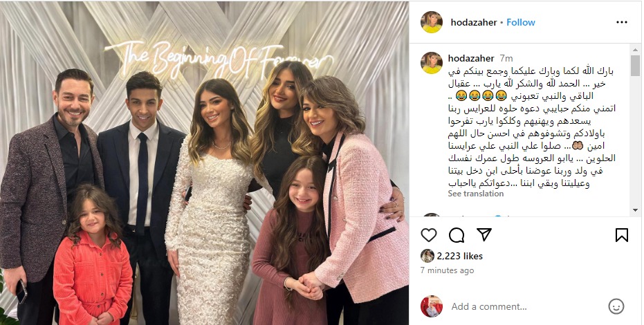644x325 pixels.
Task: Click hodazaher header profile picture
Action: click(x=432, y=22)
